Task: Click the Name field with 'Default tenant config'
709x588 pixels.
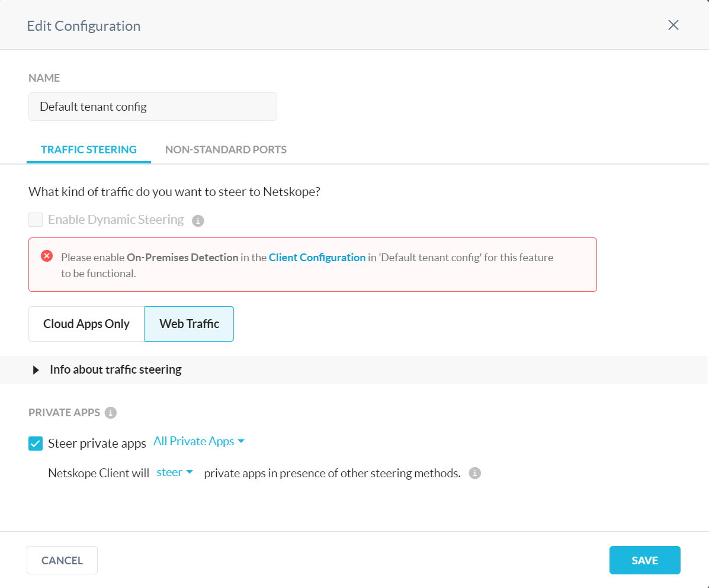Action: 152,107
